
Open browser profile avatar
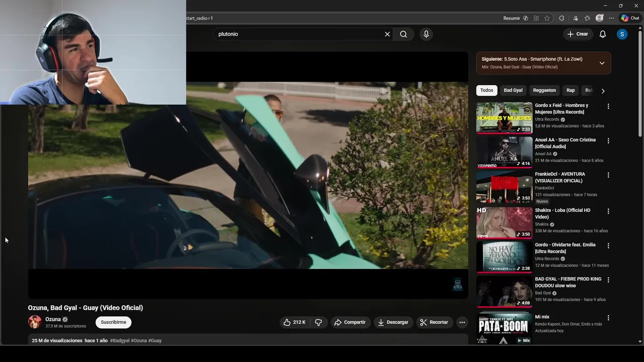[x=599, y=18]
